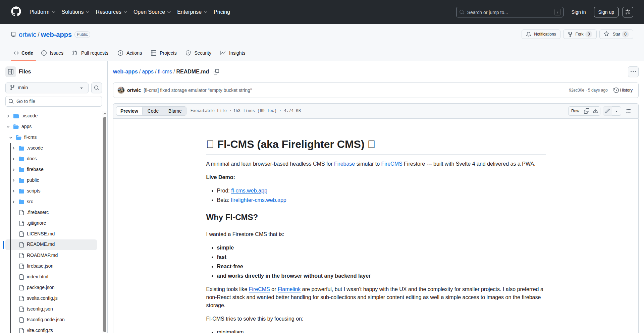
Task: Open the fl-cms.web.app demo link
Action: pyautogui.click(x=249, y=190)
